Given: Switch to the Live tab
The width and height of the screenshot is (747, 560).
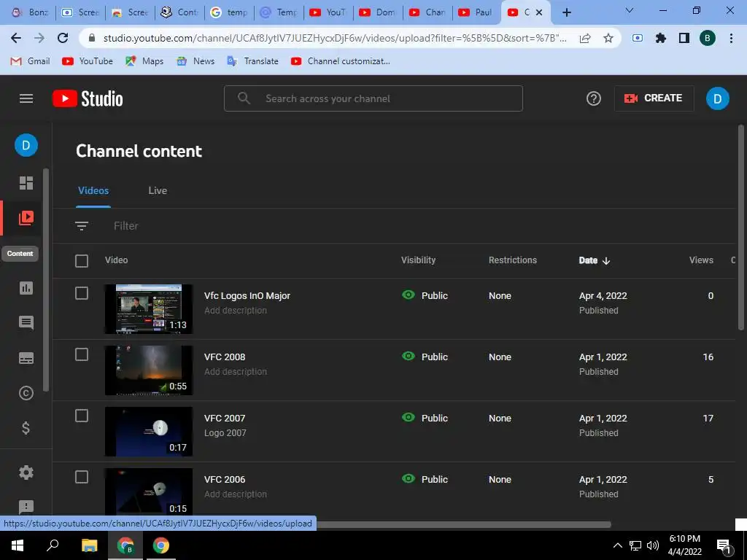Looking at the screenshot, I should pos(158,190).
